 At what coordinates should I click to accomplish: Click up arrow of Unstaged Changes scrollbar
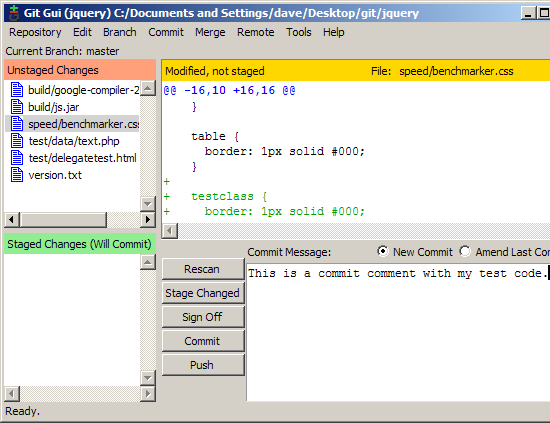coord(148,88)
